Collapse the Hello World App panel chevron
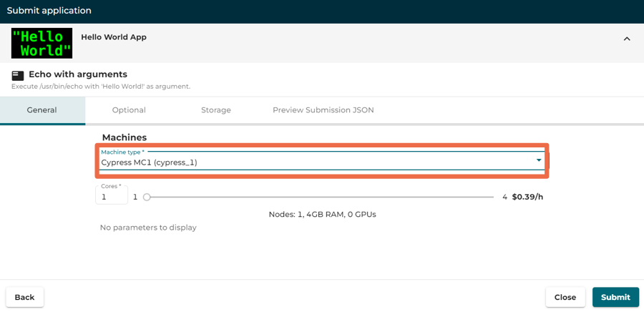 pyautogui.click(x=627, y=39)
